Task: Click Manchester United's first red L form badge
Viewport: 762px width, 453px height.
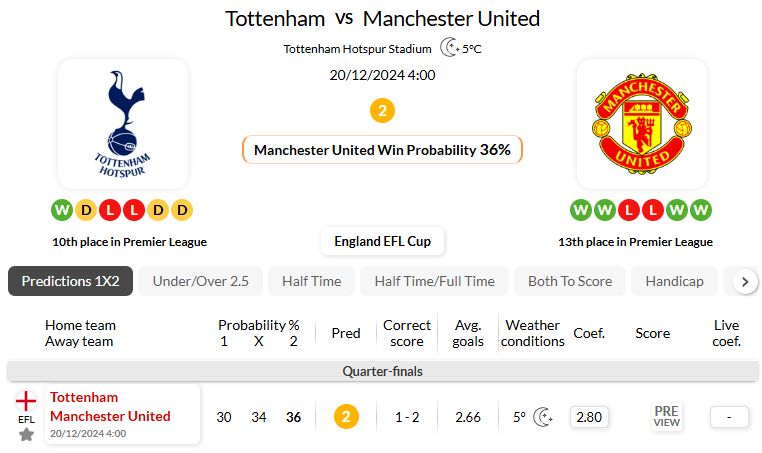Action: coord(628,210)
